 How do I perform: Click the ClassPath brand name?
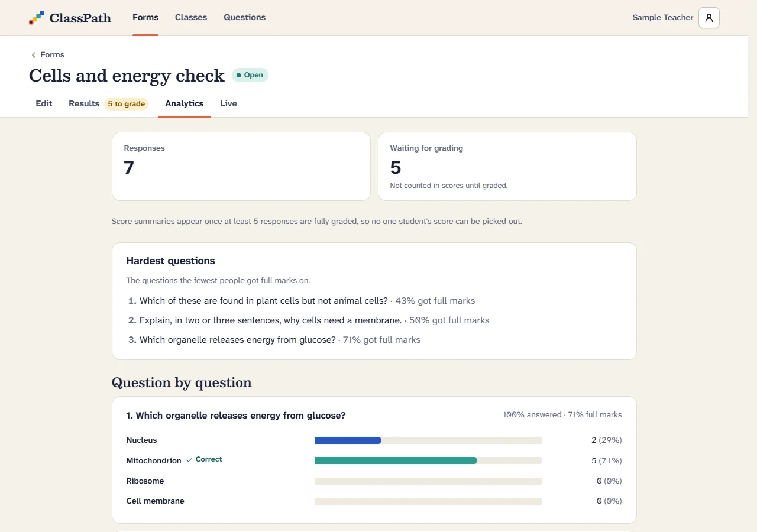(80, 18)
